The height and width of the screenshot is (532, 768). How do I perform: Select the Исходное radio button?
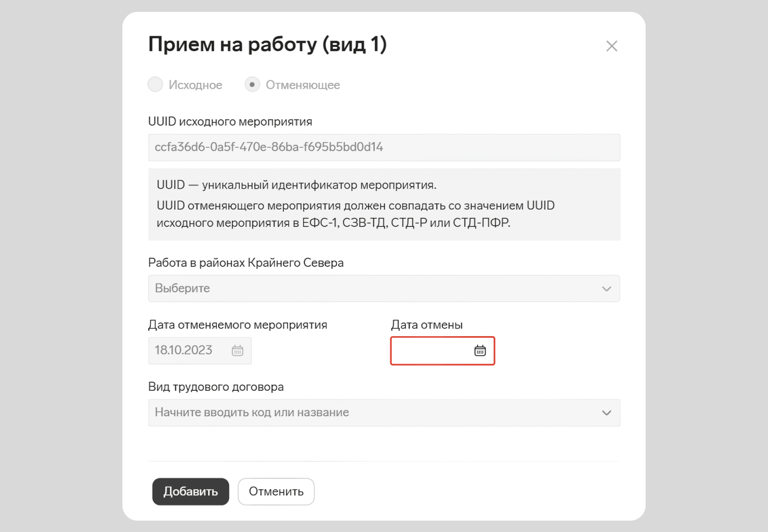point(155,84)
